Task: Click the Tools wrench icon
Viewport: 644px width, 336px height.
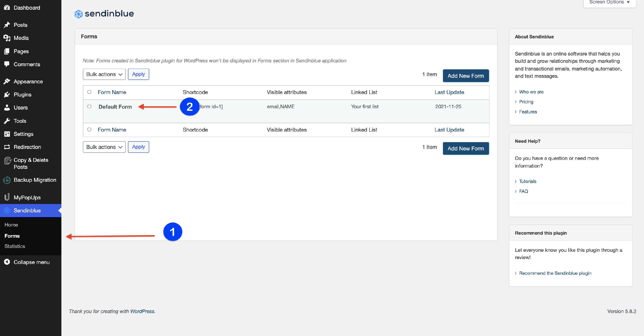Action: coord(7,121)
